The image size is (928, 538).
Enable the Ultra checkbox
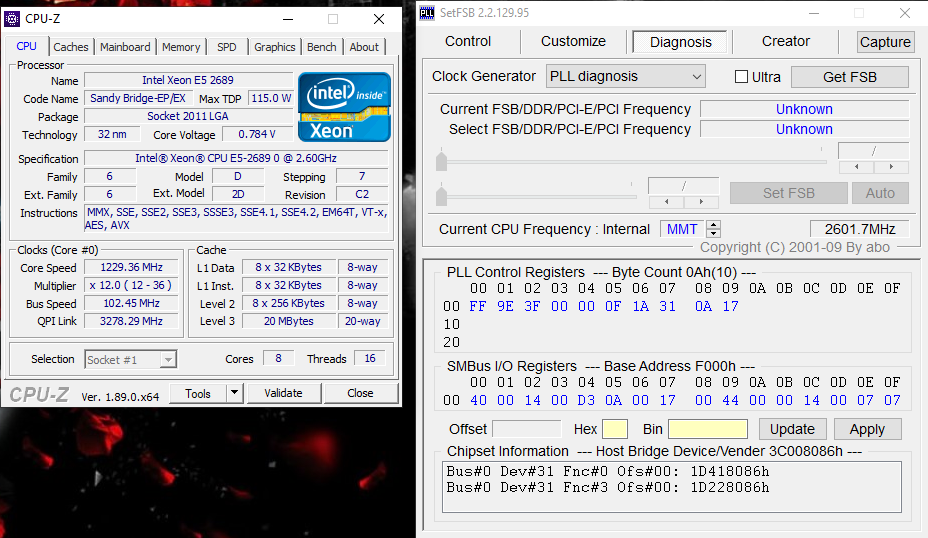741,77
